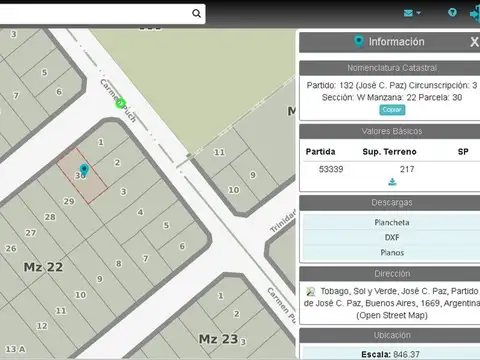This screenshot has width=480, height=360.
Task: Click the download icon below Sup. Terreno
Action: [392, 182]
